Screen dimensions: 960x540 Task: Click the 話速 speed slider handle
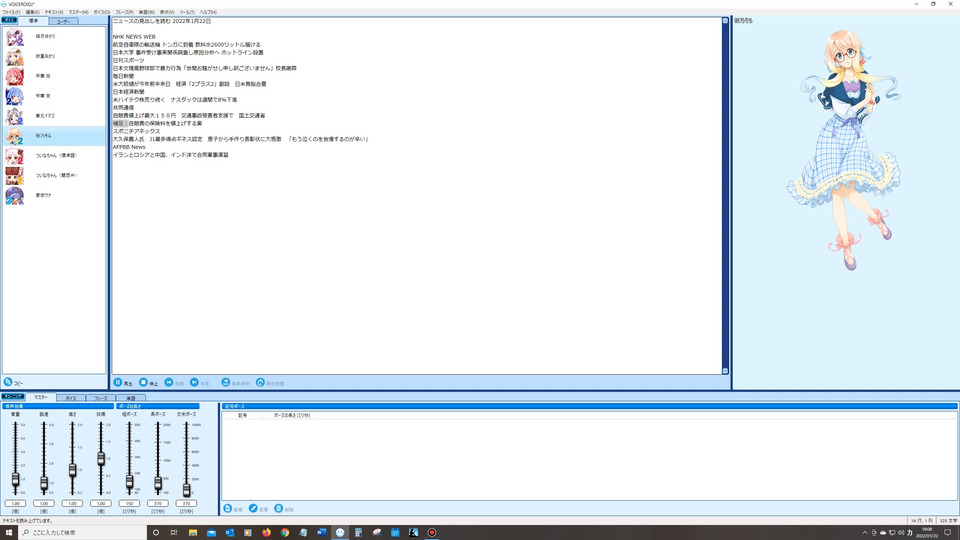click(x=44, y=483)
